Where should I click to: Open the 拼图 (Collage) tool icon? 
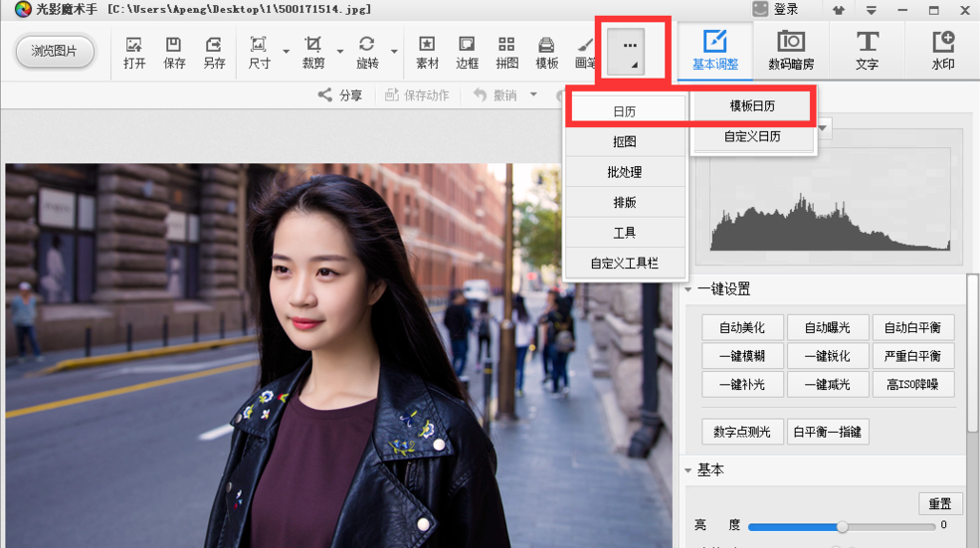point(506,46)
